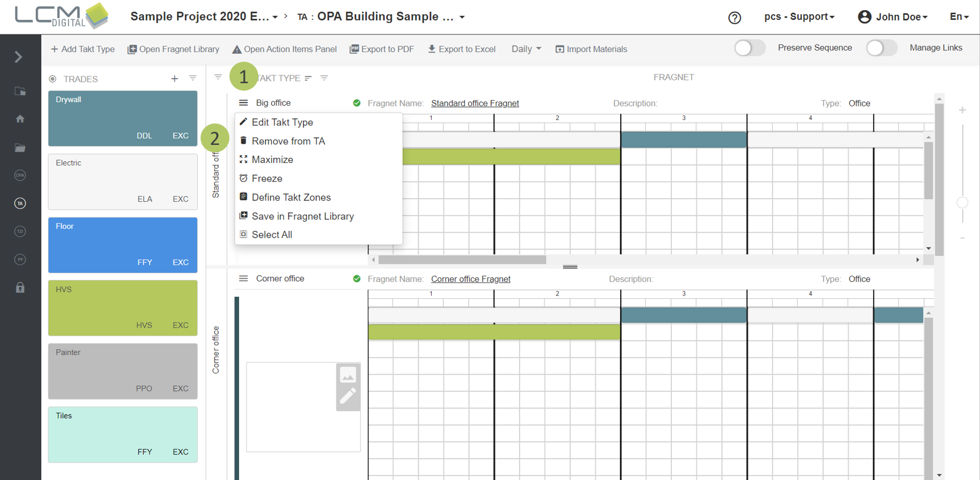The image size is (980, 480).
Task: Select Save in Fragnet Library option
Action: pos(302,216)
